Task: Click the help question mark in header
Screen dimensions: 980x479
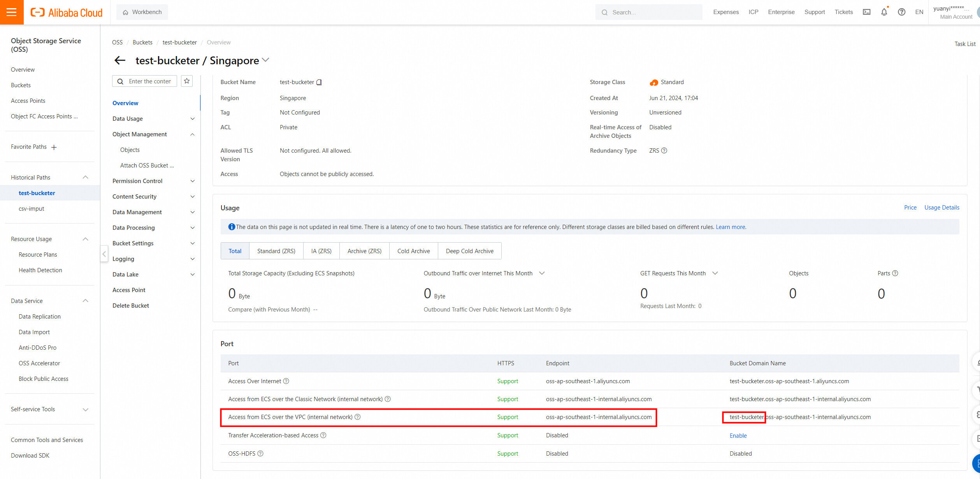Action: pyautogui.click(x=901, y=12)
